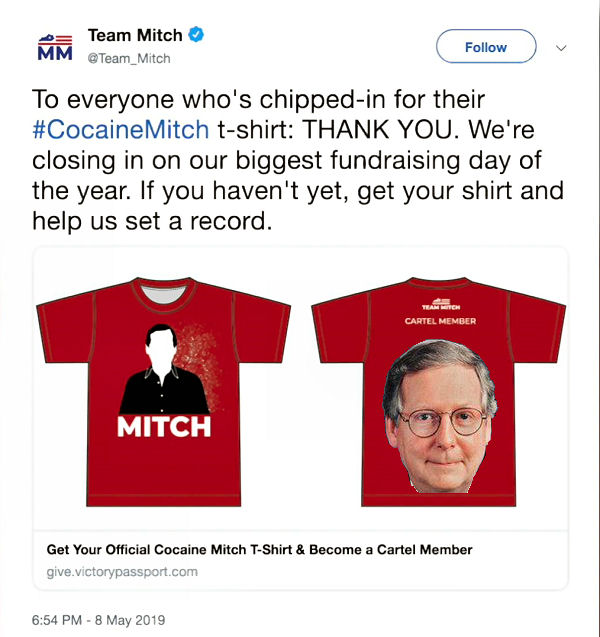
Task: Click the silhouette figure on the front shirt
Action: pyautogui.click(x=162, y=369)
